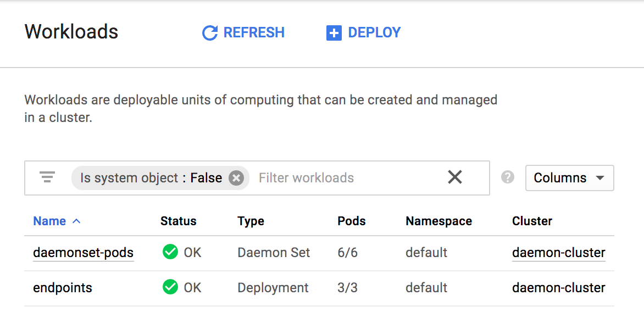
Task: Sort by the Status column header
Action: pos(178,221)
